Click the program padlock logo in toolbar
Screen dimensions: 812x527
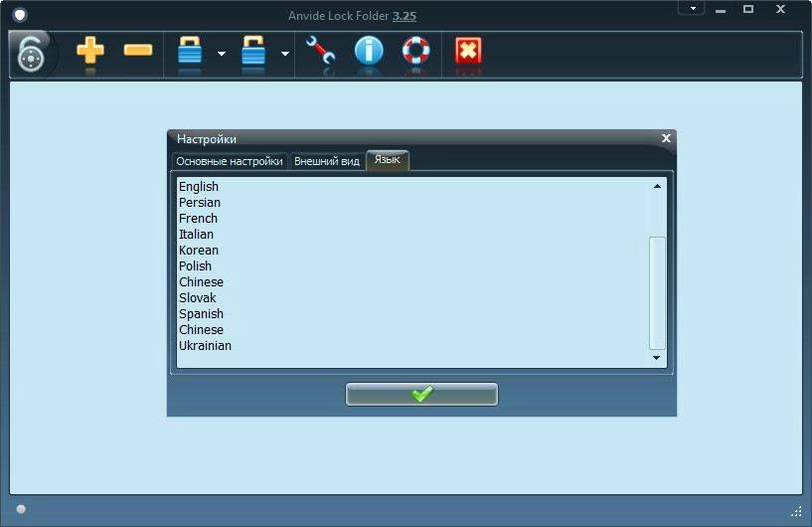31,54
